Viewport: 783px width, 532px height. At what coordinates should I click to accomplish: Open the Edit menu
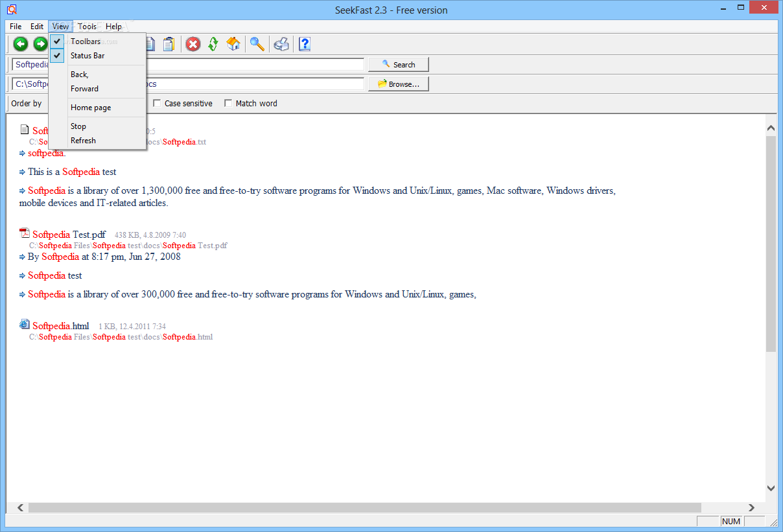(x=37, y=27)
